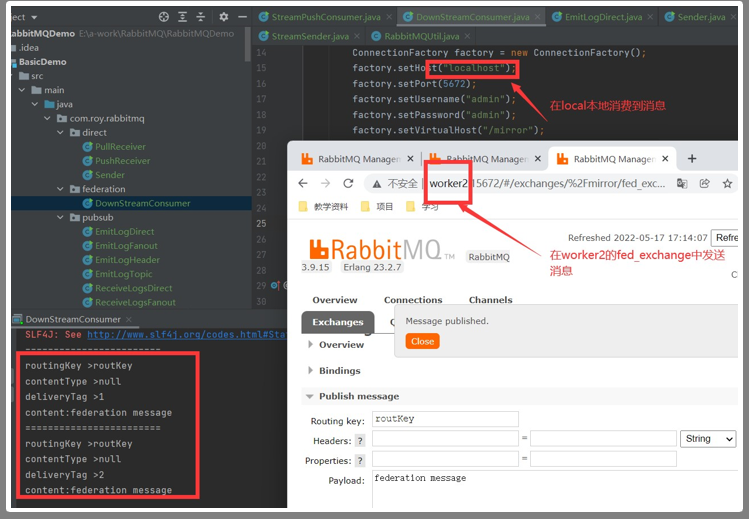Hide project panel with minus icon
Screen dimensions: 749x519
click(242, 17)
